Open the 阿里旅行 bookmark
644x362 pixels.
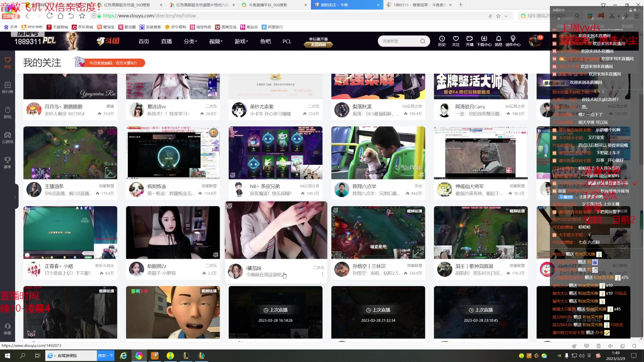click(272, 27)
